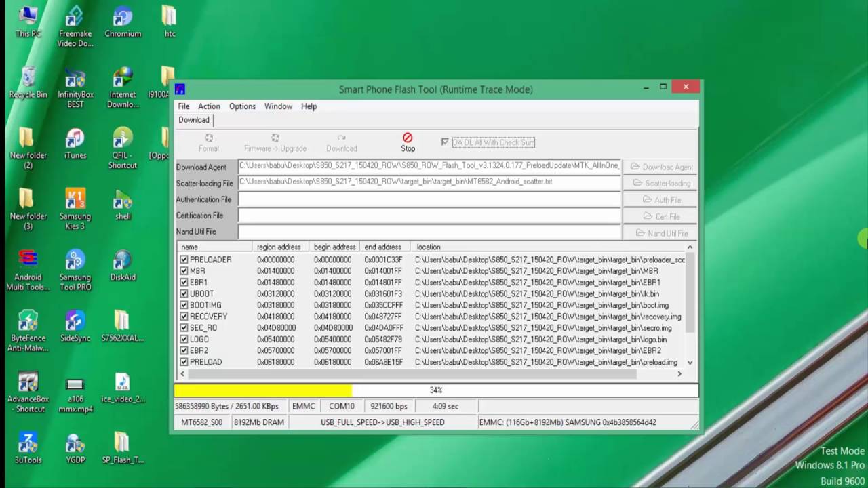
Task: Click the Stop icon in the toolbar
Action: pyautogui.click(x=408, y=138)
